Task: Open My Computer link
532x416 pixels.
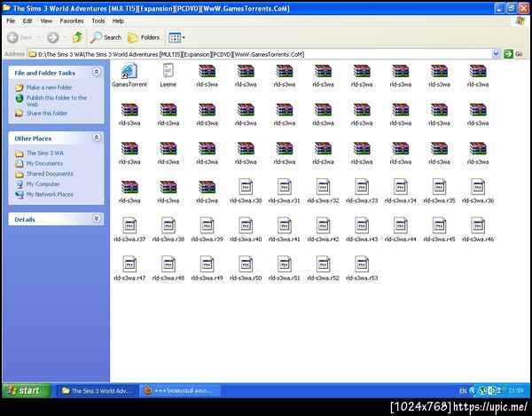Action: 37,184
